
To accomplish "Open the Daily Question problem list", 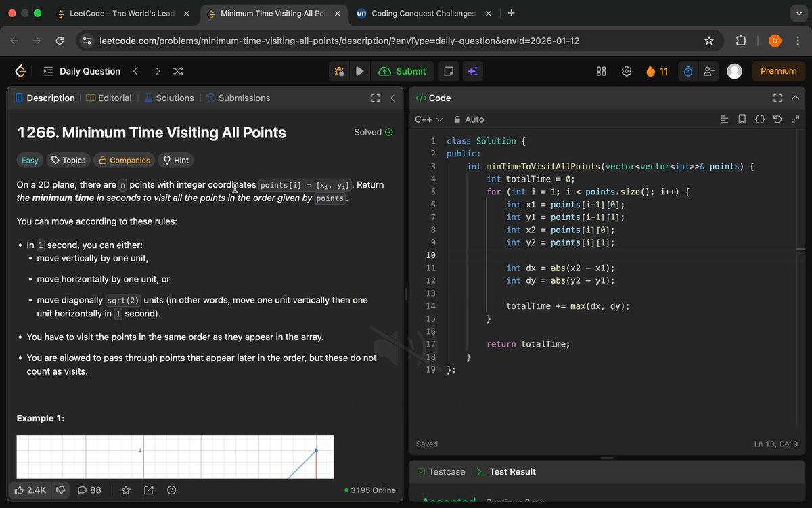I will click(x=82, y=71).
